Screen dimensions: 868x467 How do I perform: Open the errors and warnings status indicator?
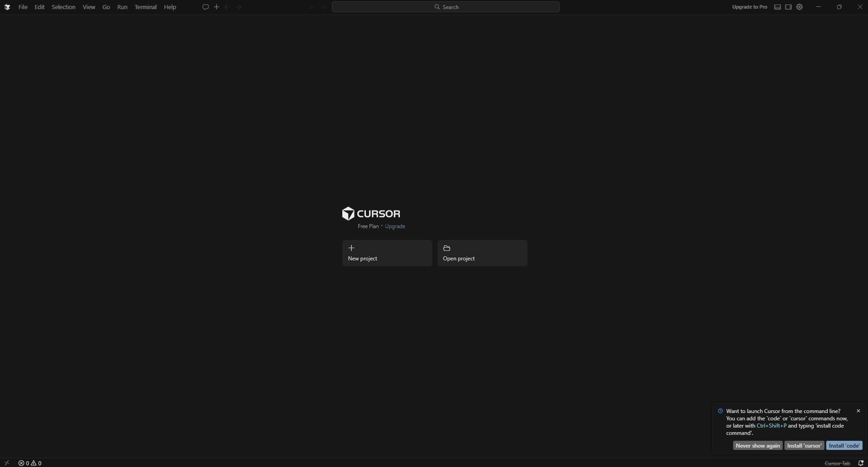pyautogui.click(x=30, y=463)
